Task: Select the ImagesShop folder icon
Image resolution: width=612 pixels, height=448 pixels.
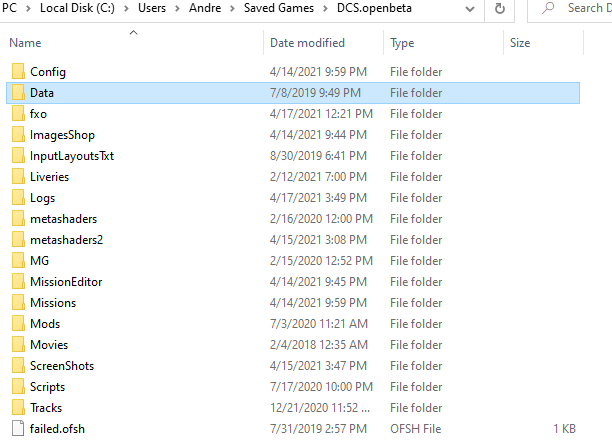Action: click(18, 135)
